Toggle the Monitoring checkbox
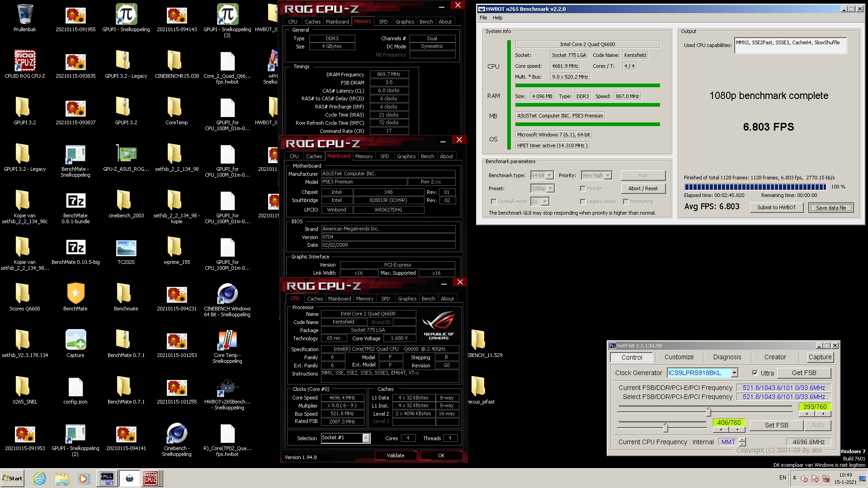868x488 pixels. (626, 202)
